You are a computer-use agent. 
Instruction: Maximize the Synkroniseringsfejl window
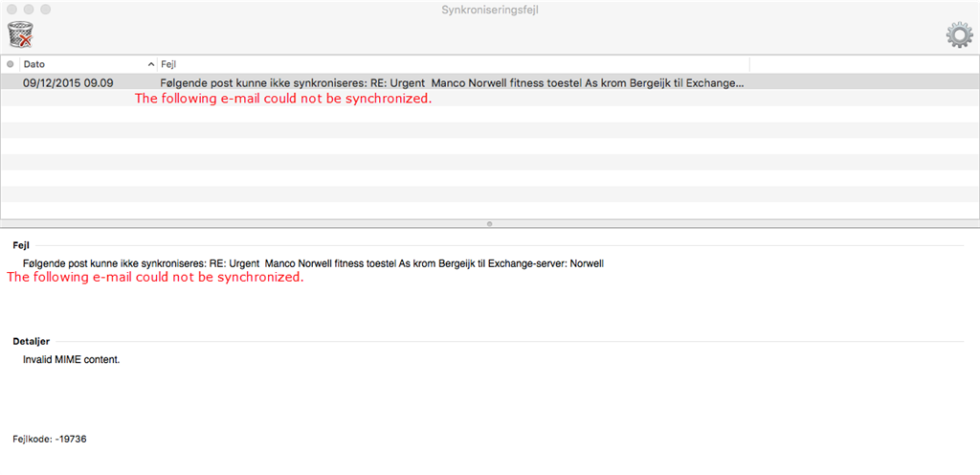pos(45,10)
